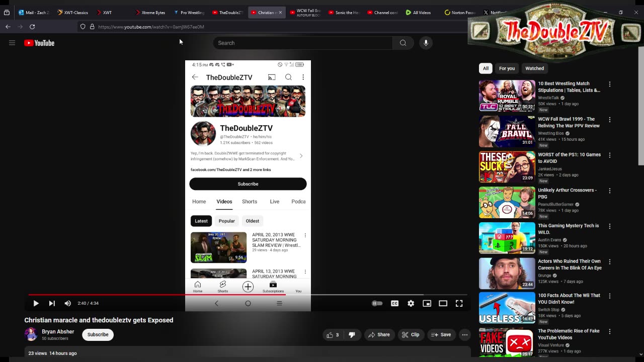The height and width of the screenshot is (362, 644).
Task: Open 10 Best Wrestling Match Stipulations thumbnail
Action: pyautogui.click(x=507, y=96)
